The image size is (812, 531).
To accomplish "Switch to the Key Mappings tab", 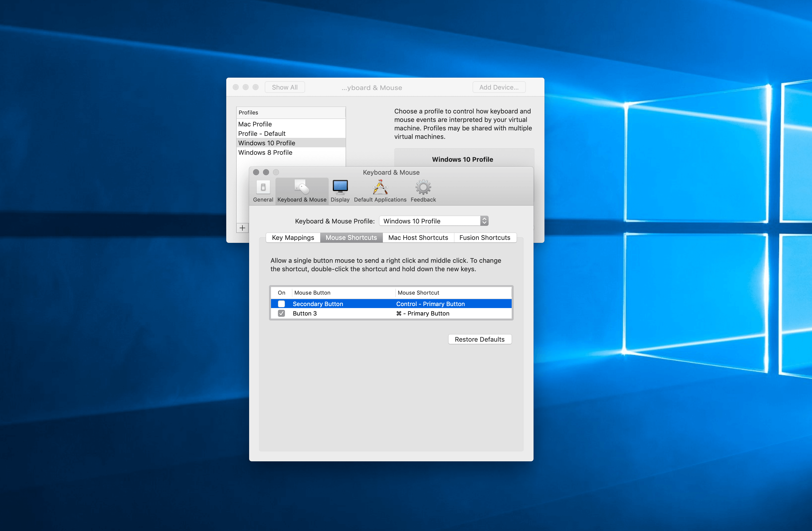I will [x=293, y=238].
